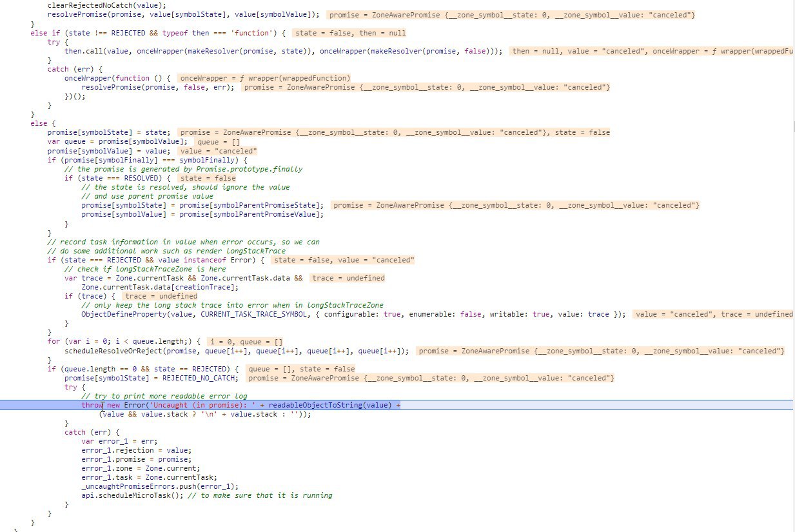Viewport: 795px width, 532px height.
Task: Click promise[symbolState] = REJECTED_NO_CATCH; line
Action: [152, 378]
